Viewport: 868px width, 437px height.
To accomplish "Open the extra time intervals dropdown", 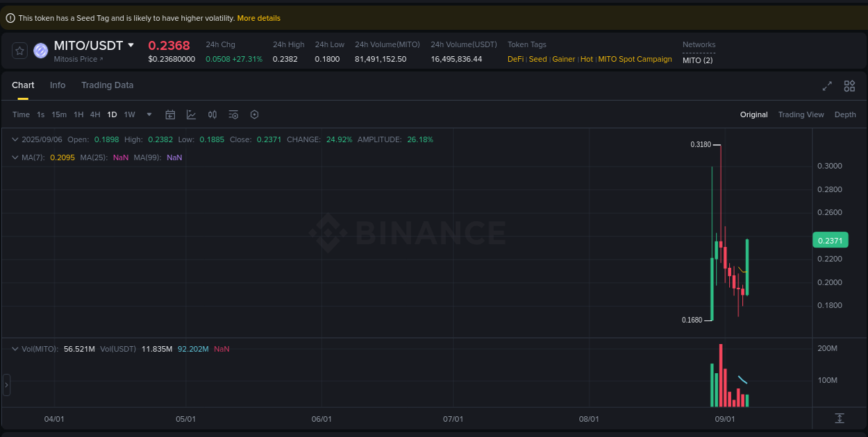I will (149, 114).
